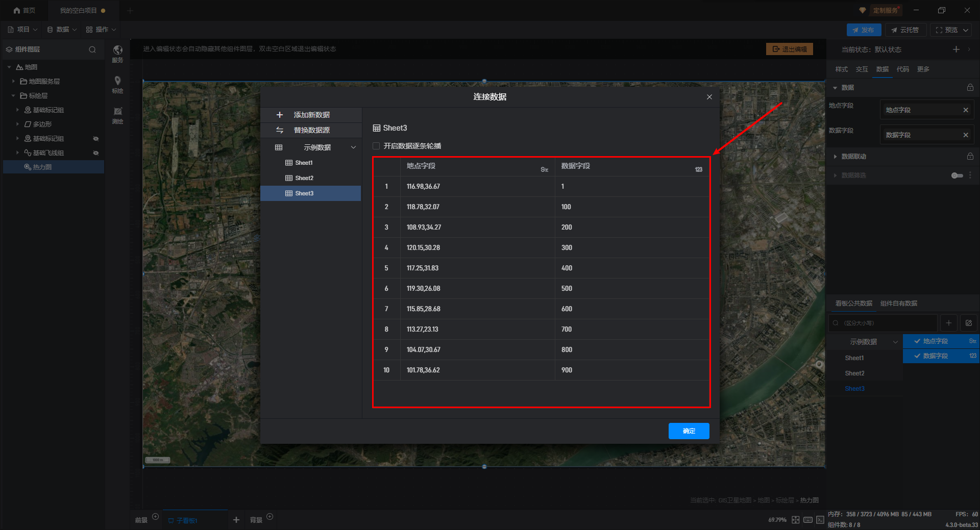The width and height of the screenshot is (980, 530).
Task: Add to 背景 with its plus icon
Action: coord(270,517)
